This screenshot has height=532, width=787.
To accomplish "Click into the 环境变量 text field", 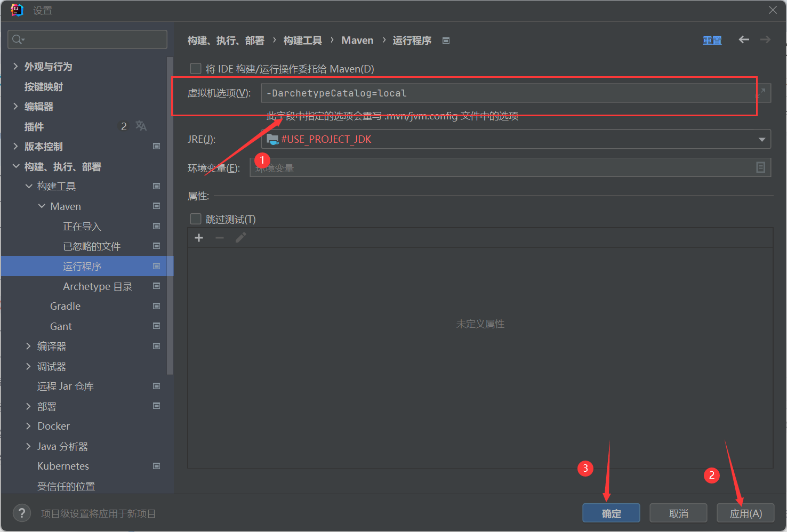I will pos(510,167).
